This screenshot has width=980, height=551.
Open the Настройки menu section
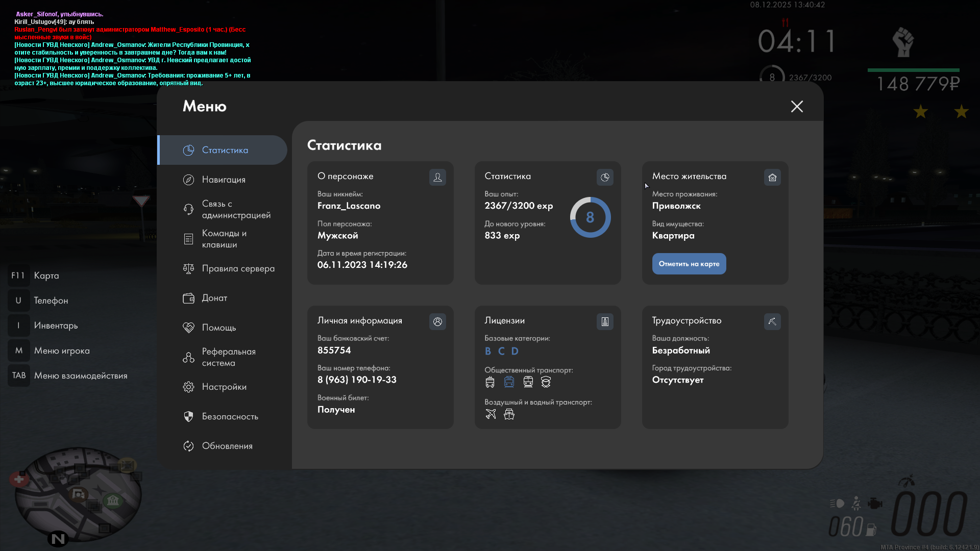click(224, 387)
